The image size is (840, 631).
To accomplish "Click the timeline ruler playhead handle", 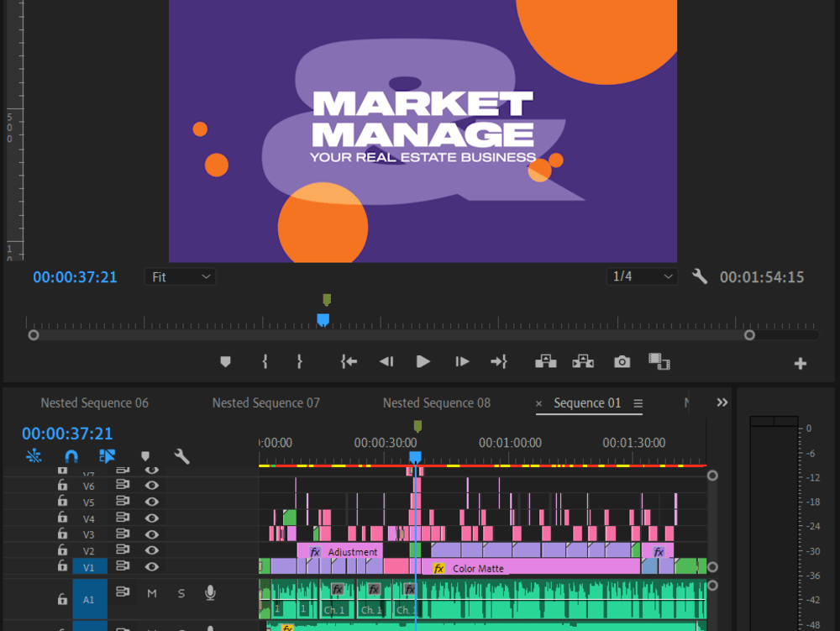I will pyautogui.click(x=415, y=457).
